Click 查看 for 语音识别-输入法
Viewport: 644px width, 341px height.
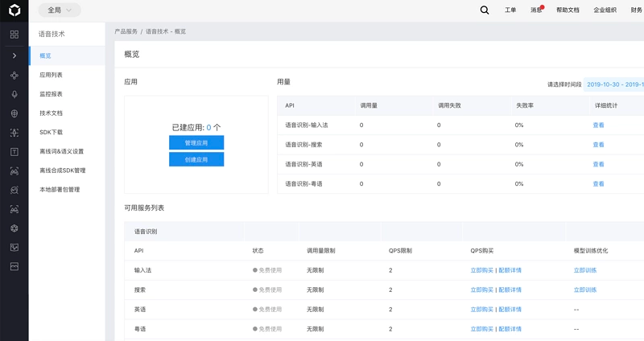click(598, 125)
